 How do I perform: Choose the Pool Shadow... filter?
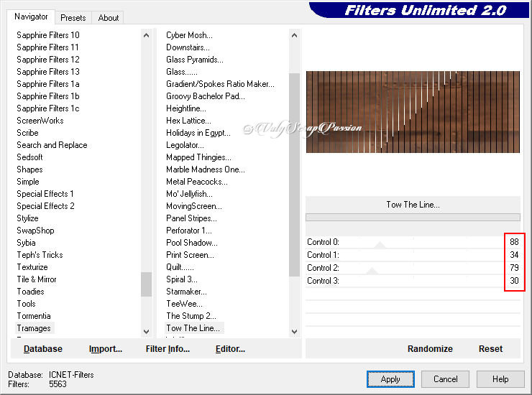192,243
